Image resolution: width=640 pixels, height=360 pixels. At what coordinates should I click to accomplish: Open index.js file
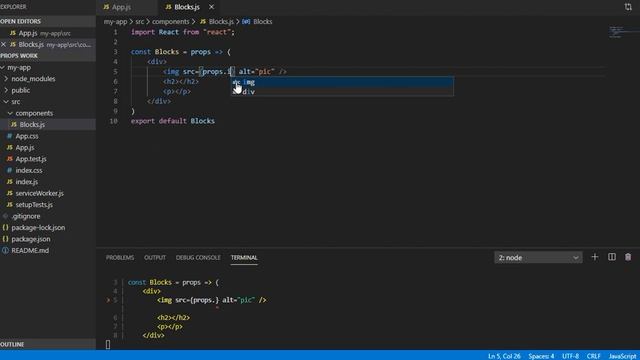coord(48,182)
